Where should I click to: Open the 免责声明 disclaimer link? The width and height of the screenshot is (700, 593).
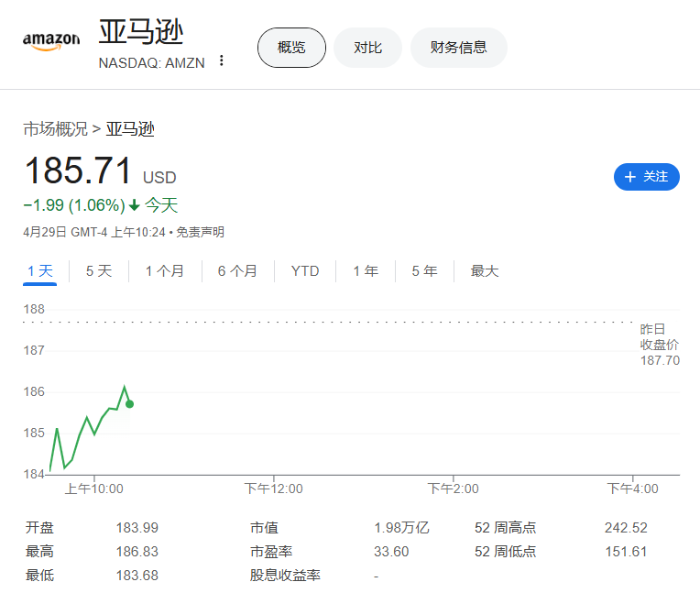pos(200,232)
